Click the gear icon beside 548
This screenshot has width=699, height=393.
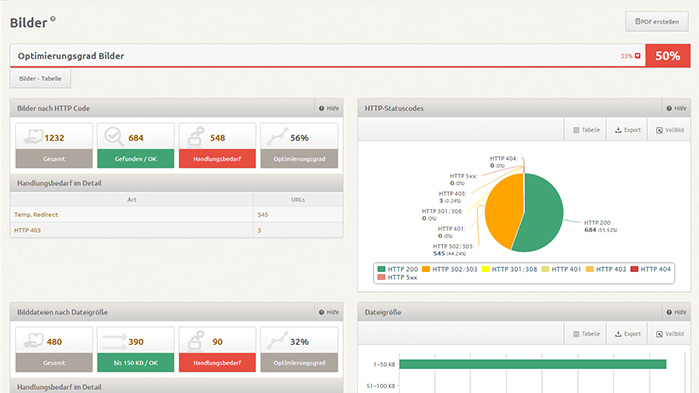pyautogui.click(x=196, y=136)
